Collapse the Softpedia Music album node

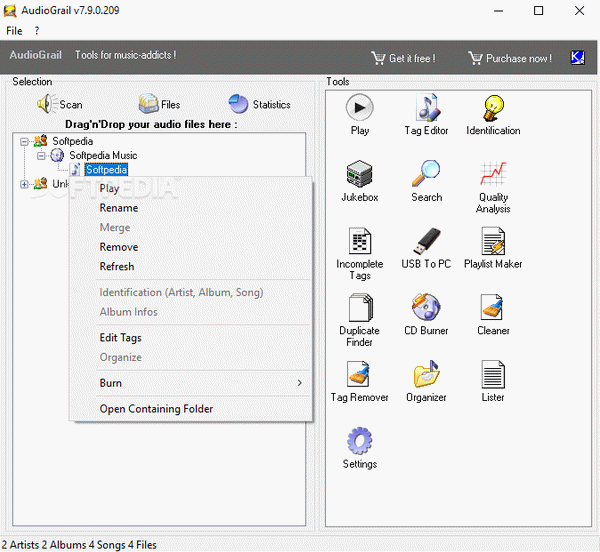pyautogui.click(x=41, y=156)
